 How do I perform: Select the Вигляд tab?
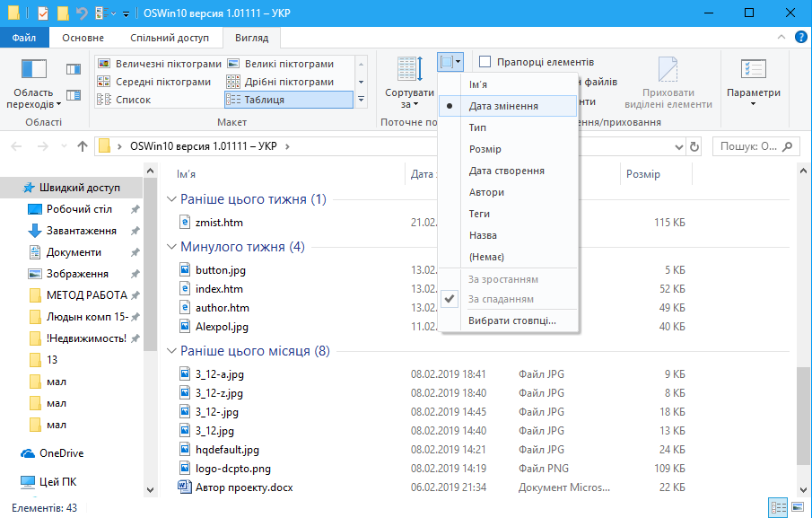click(252, 38)
